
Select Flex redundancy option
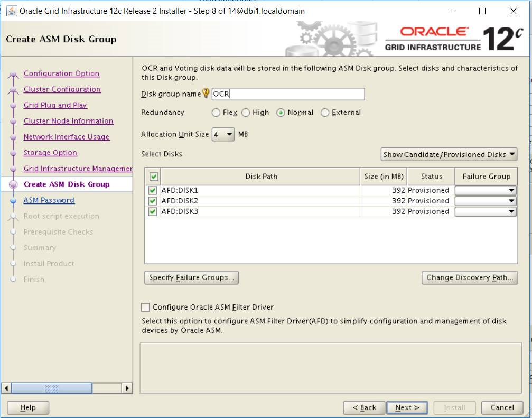216,113
